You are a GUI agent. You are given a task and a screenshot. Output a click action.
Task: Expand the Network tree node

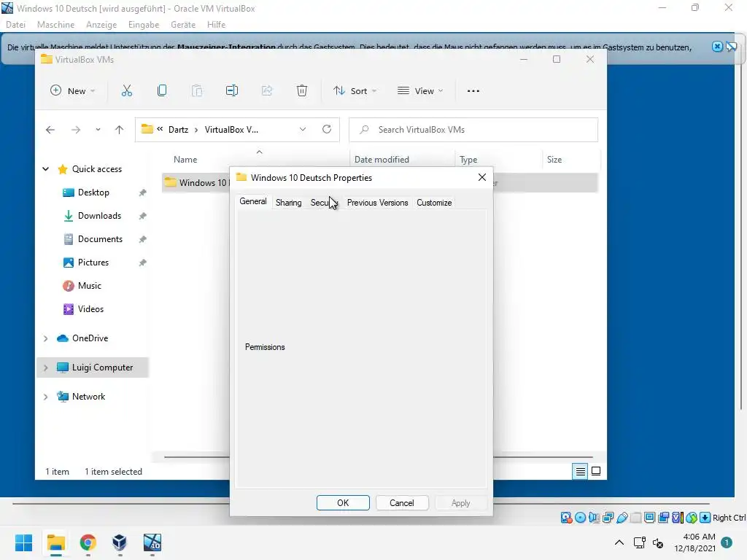[x=46, y=397]
